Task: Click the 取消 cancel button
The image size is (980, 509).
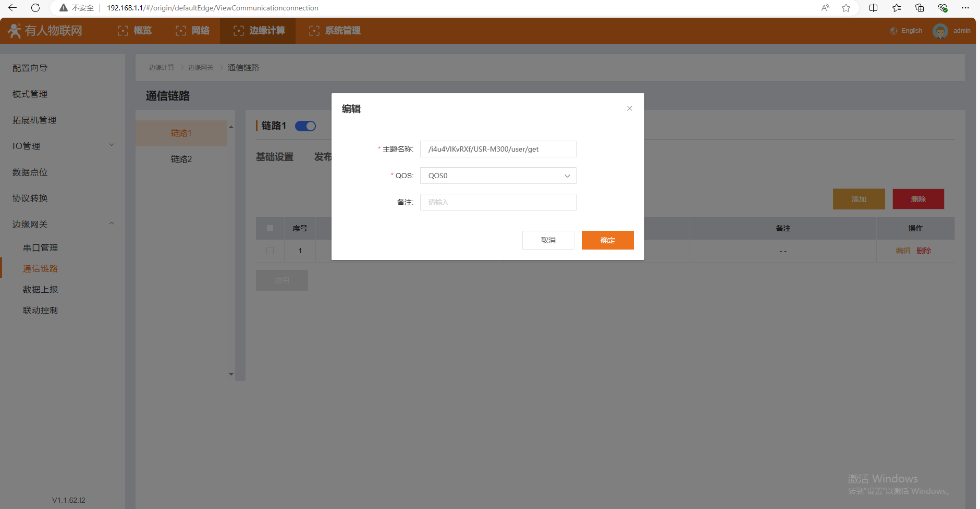Action: coord(548,240)
